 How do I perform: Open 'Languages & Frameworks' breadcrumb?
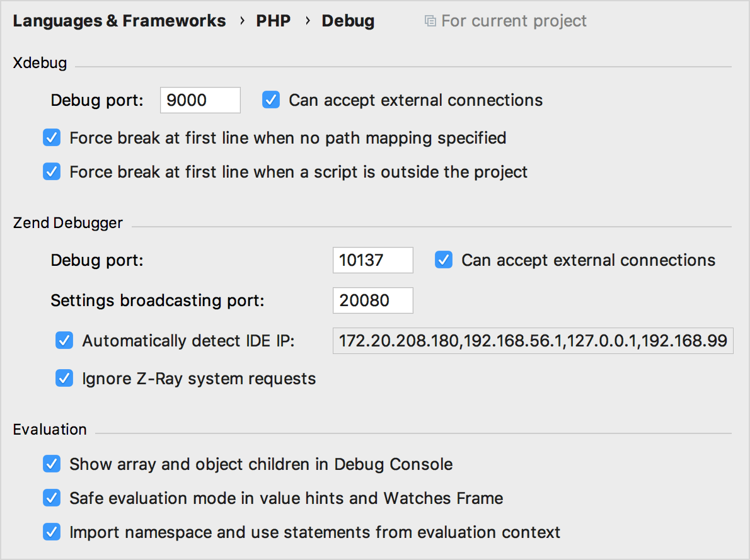[119, 21]
